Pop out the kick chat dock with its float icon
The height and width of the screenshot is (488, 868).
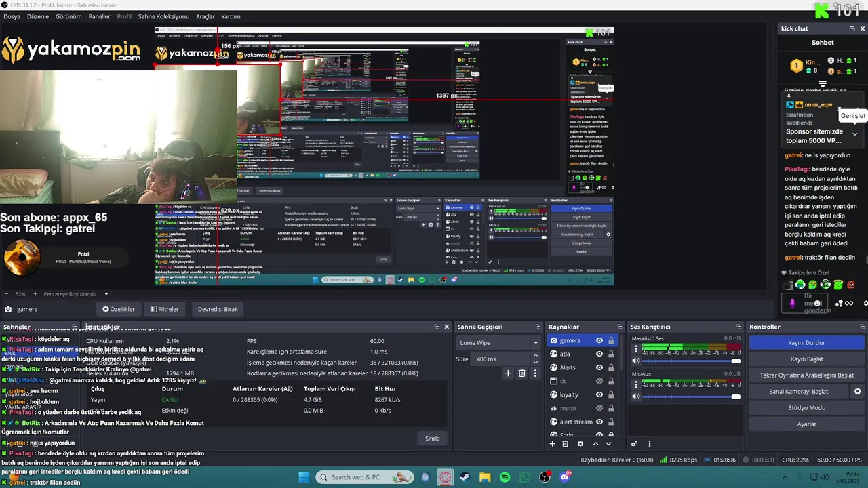click(852, 28)
